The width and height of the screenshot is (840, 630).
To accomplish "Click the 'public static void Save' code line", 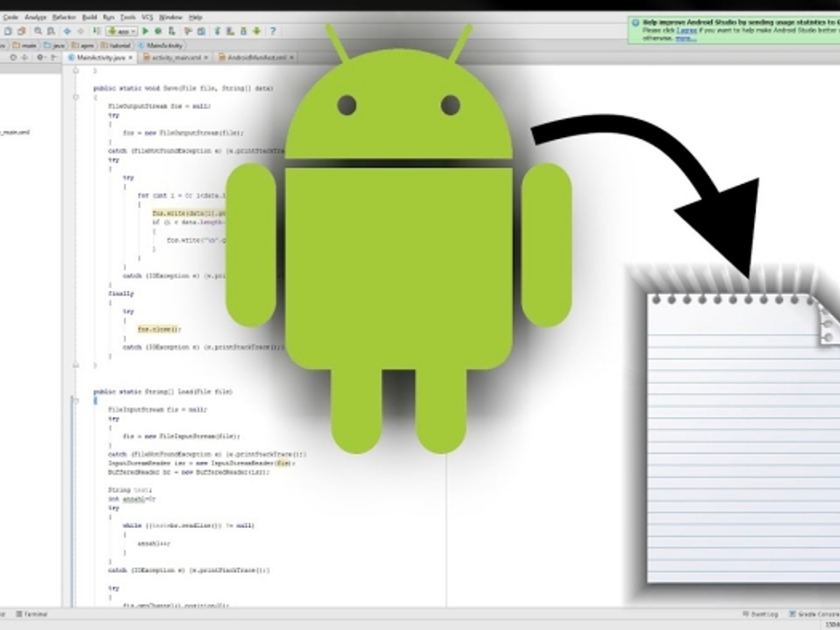I will tap(183, 88).
